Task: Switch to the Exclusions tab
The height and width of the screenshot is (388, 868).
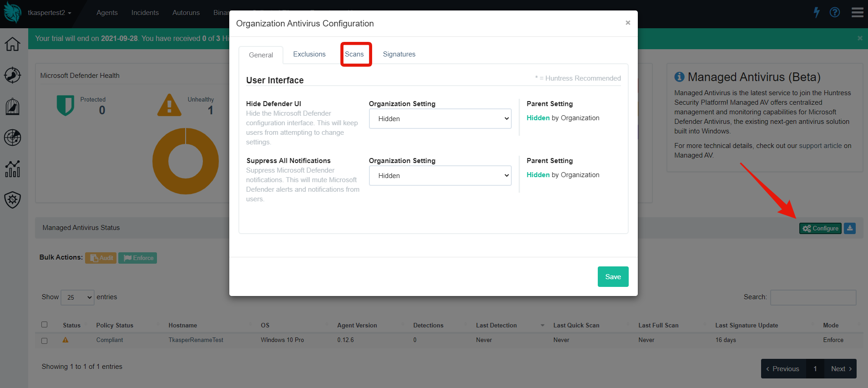Action: click(x=309, y=54)
